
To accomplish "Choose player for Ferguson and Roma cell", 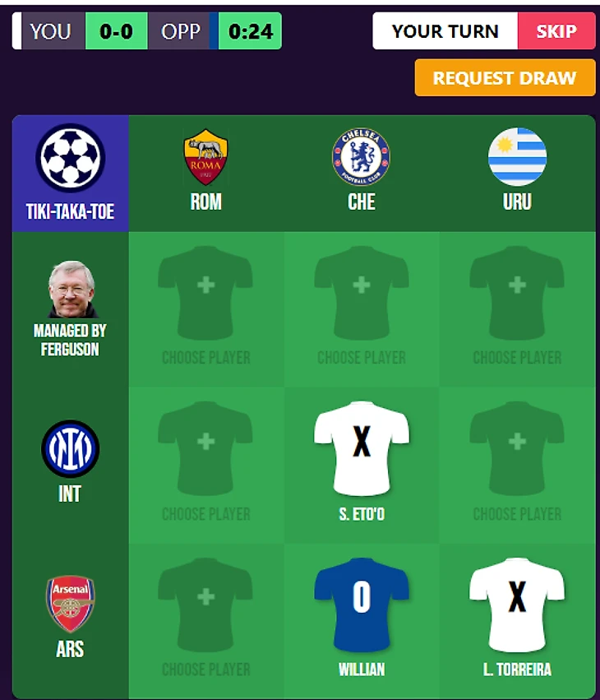I will pos(205,309).
